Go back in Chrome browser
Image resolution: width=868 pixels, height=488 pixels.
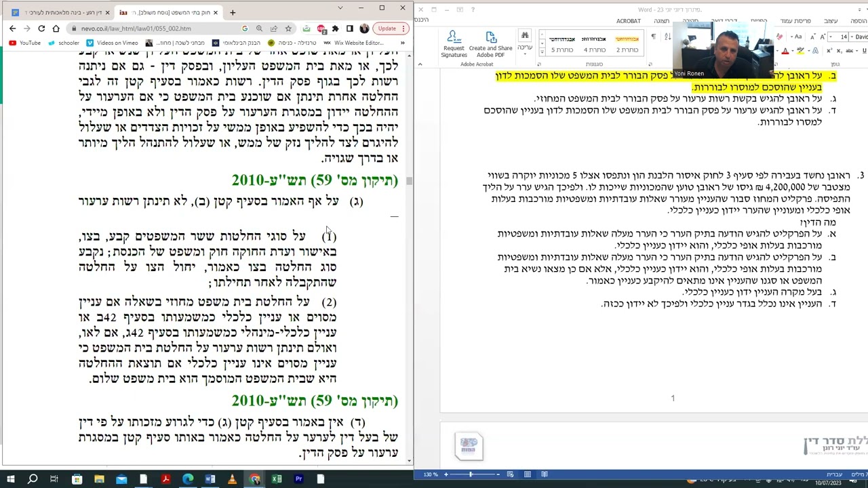[x=12, y=28]
